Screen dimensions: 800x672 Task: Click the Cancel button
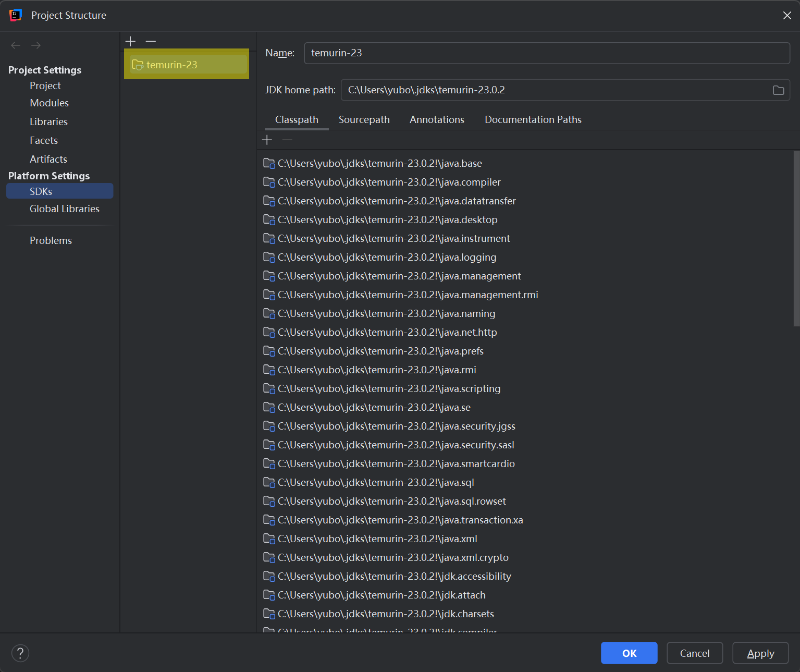point(695,653)
